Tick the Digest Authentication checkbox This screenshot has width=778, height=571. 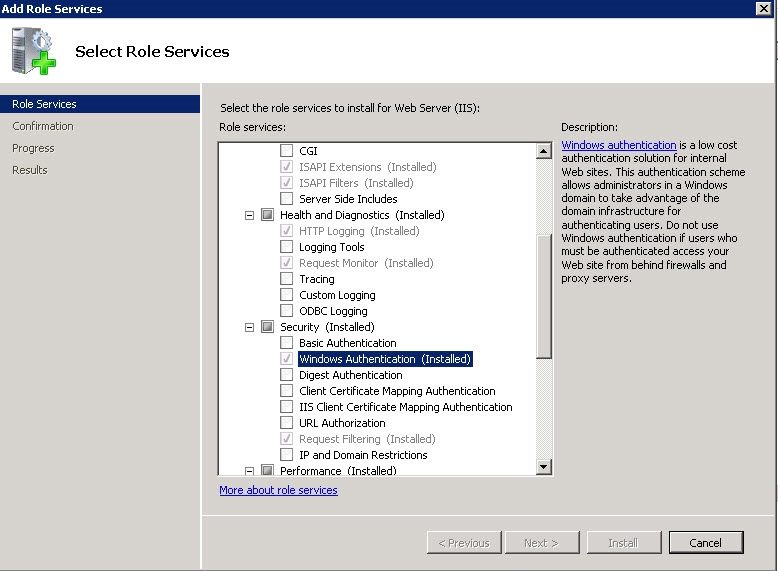tap(287, 375)
